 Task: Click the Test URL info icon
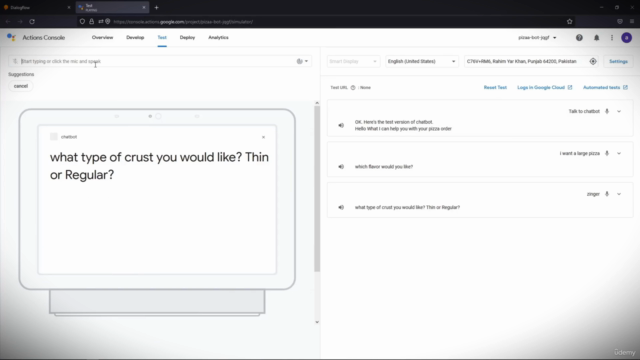point(353,88)
